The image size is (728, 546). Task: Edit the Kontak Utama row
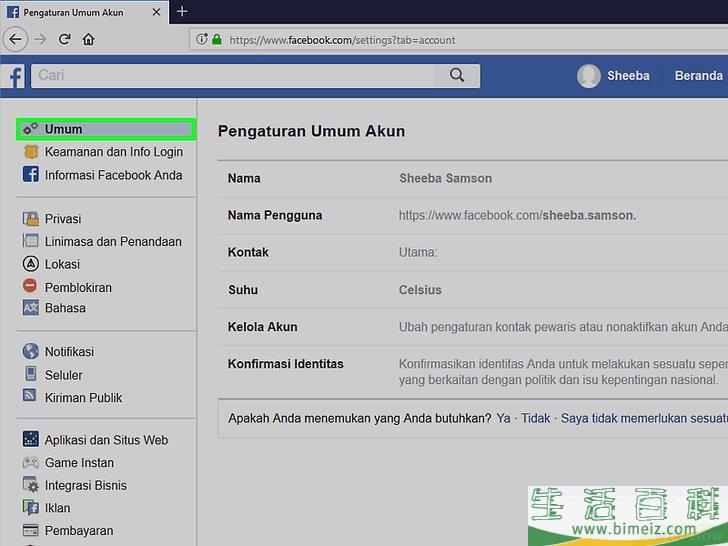click(473, 253)
